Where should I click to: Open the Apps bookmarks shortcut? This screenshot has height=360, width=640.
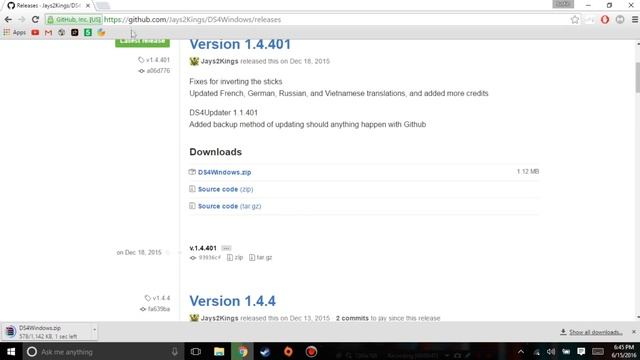[15, 32]
